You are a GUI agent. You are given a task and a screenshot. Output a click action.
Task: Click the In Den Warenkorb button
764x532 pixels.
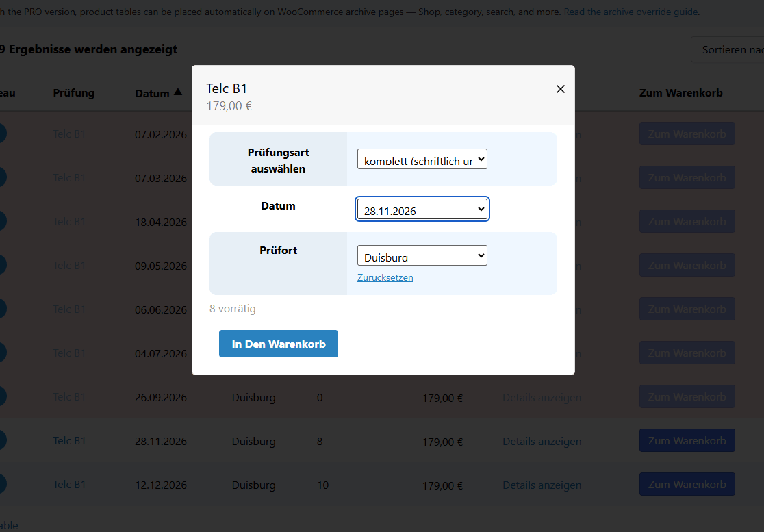click(278, 344)
